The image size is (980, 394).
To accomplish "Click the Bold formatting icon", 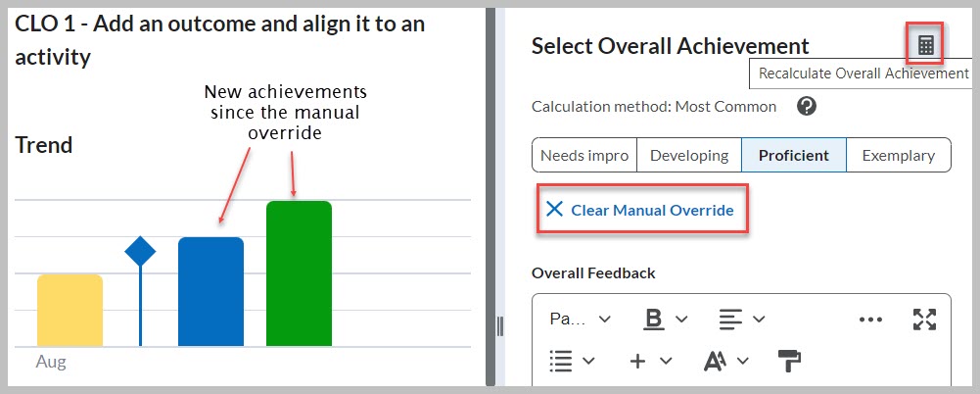I will click(653, 319).
